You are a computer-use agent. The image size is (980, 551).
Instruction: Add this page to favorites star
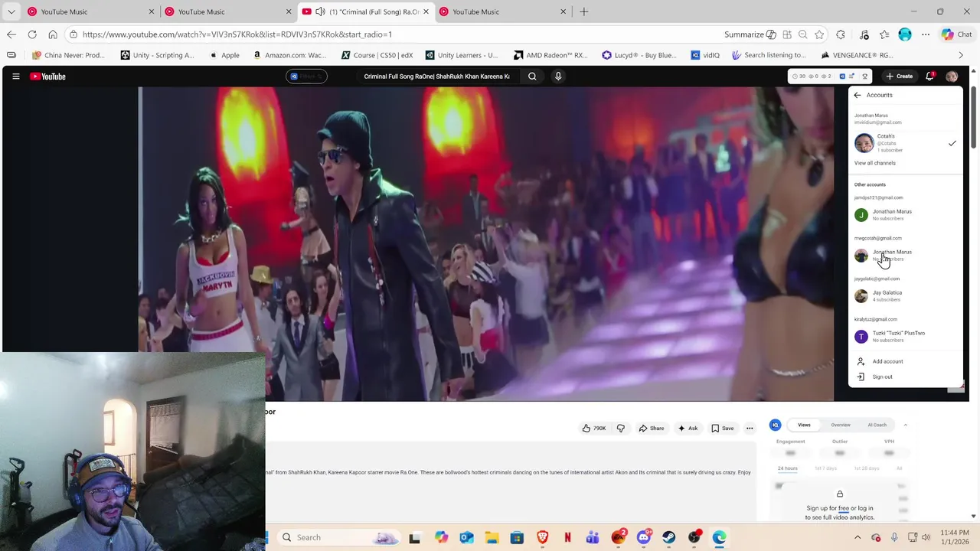point(819,34)
